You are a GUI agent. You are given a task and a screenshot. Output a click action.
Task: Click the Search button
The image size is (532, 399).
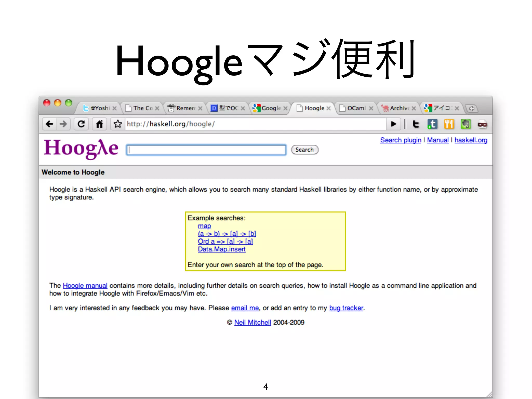(305, 150)
